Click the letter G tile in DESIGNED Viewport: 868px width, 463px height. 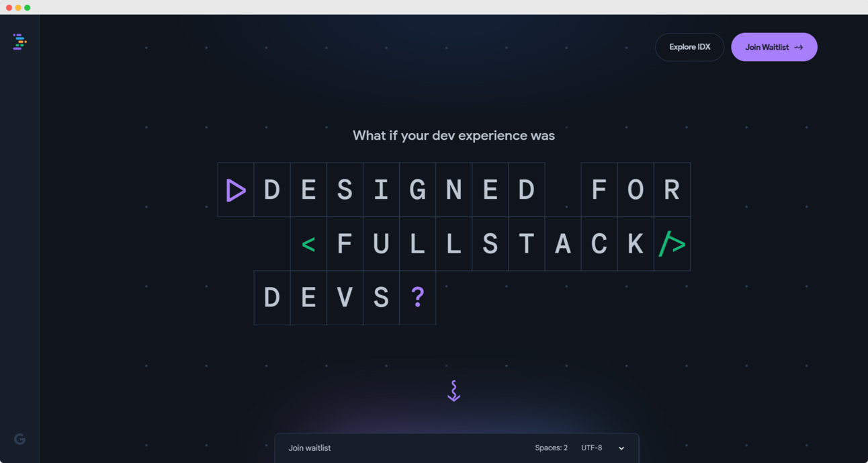(417, 190)
